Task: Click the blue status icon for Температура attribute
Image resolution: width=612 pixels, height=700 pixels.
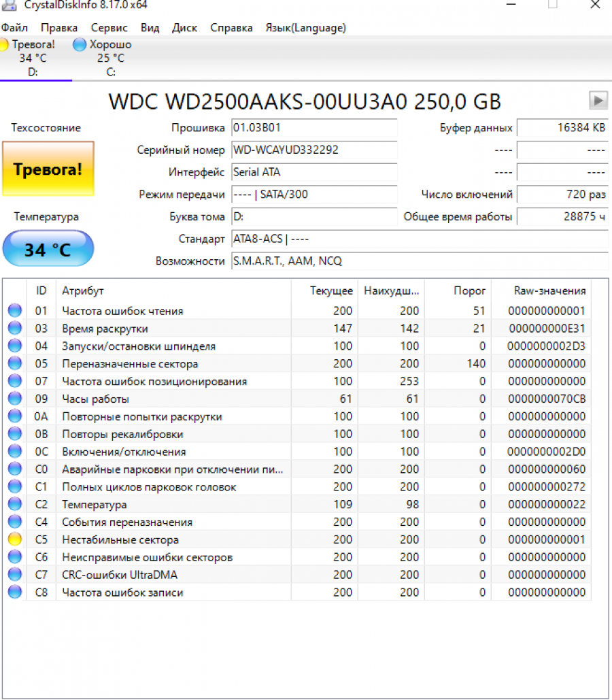Action: click(x=14, y=504)
